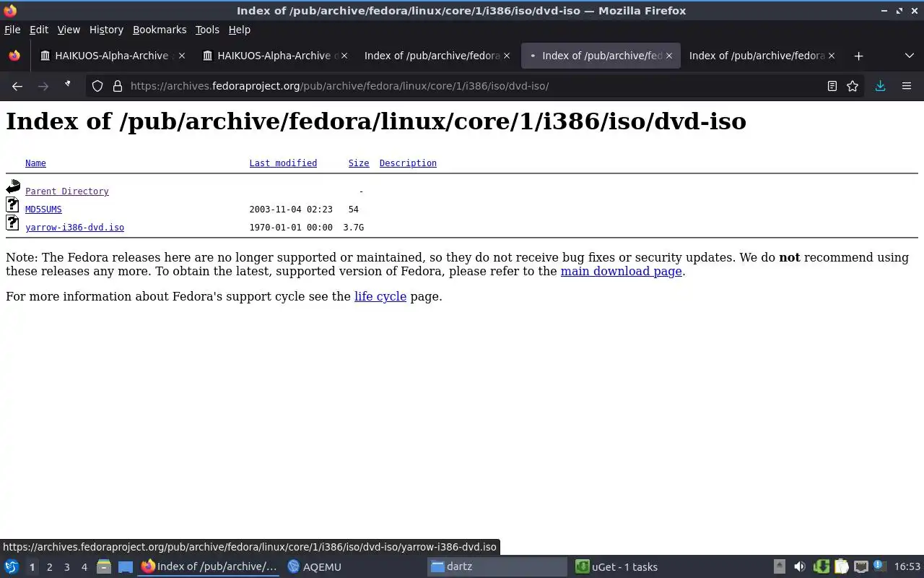Open file manager launcher in taskbar
The height and width of the screenshot is (578, 924).
[x=103, y=567]
